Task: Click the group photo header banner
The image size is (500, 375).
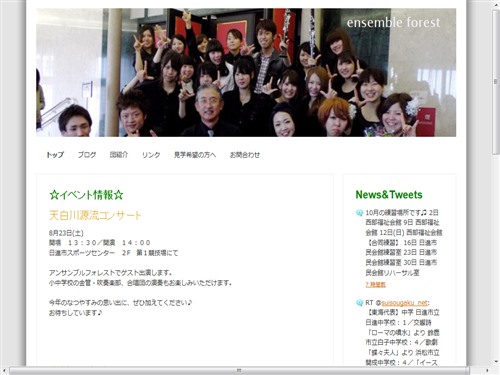Action: pyautogui.click(x=246, y=72)
